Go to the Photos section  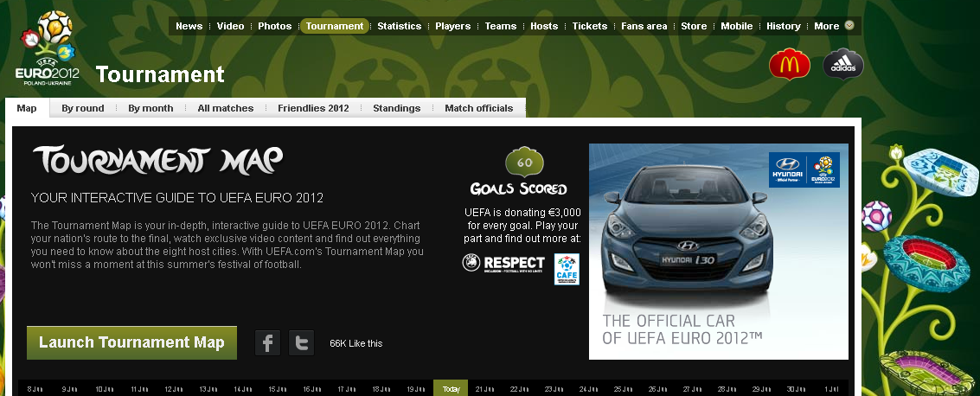coord(274,26)
